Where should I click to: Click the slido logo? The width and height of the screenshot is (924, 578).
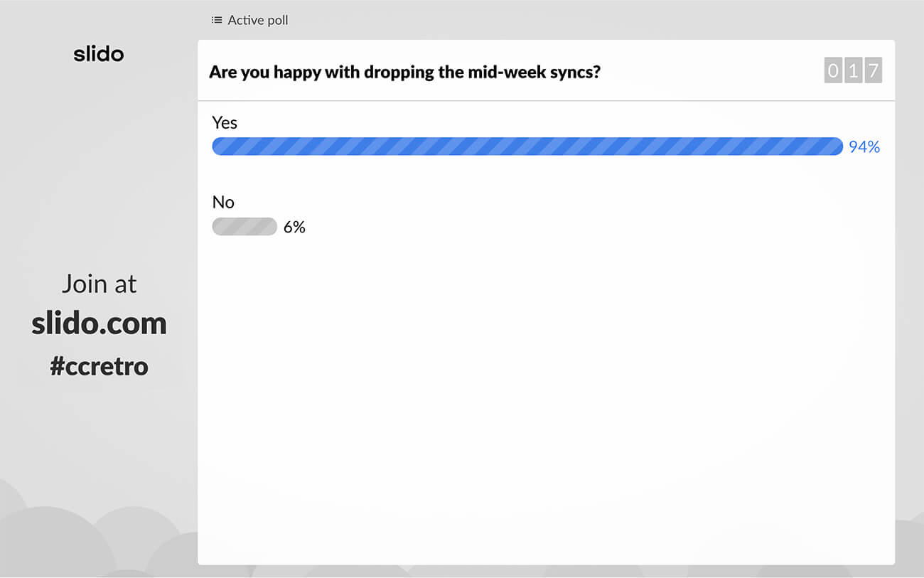pyautogui.click(x=99, y=54)
